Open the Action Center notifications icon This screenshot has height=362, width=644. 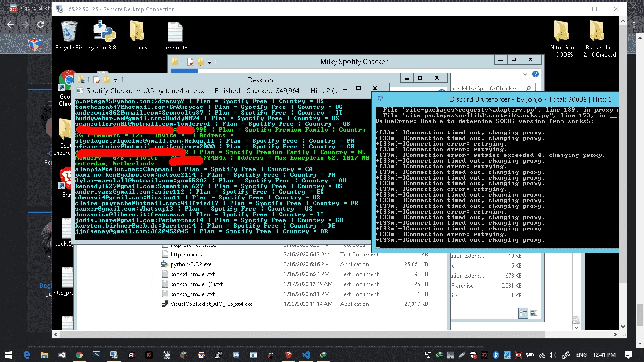[x=628, y=354]
